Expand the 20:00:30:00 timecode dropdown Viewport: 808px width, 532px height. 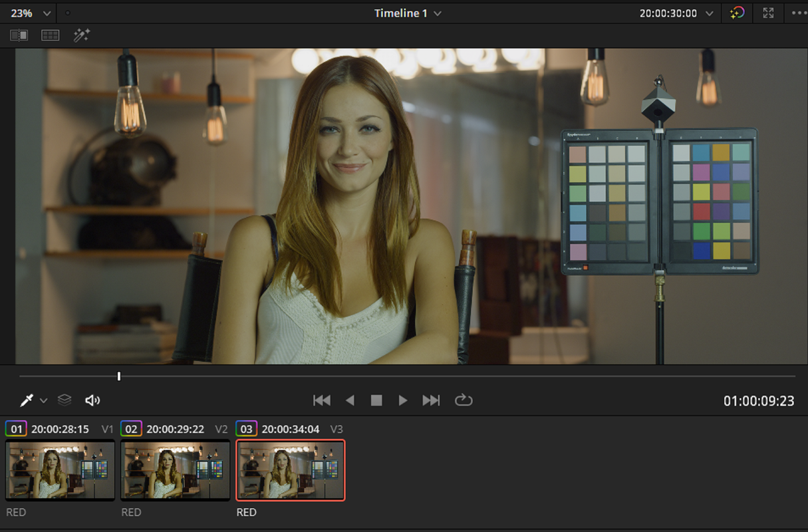676,13
